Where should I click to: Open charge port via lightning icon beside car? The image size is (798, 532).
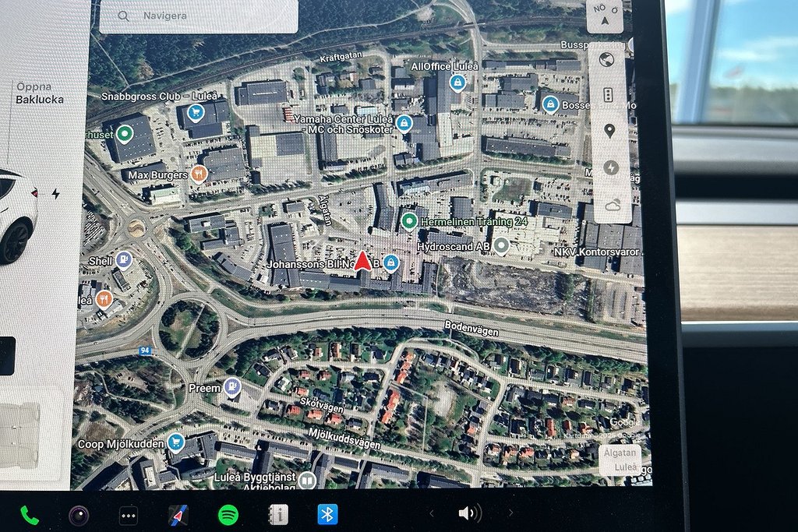click(x=55, y=194)
